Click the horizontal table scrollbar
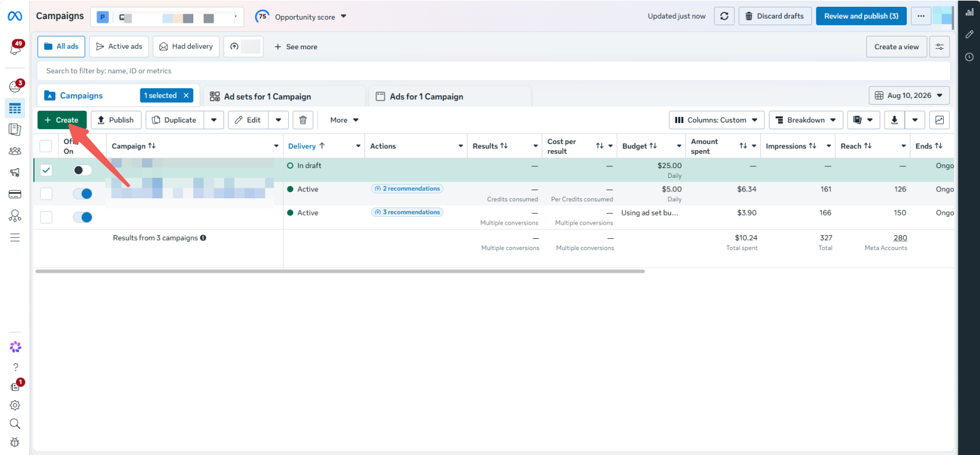The width and height of the screenshot is (980, 455). coord(340,271)
